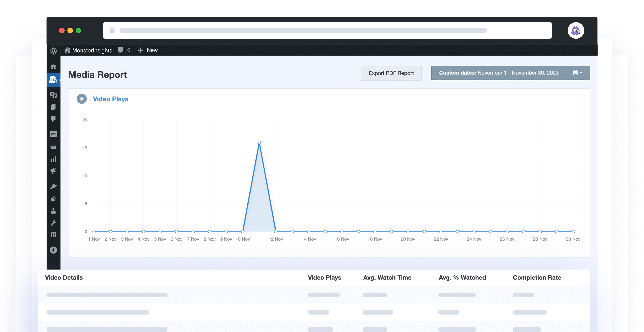Open the Users sidebar icon
Screen dimensions: 644x332
(x=53, y=211)
